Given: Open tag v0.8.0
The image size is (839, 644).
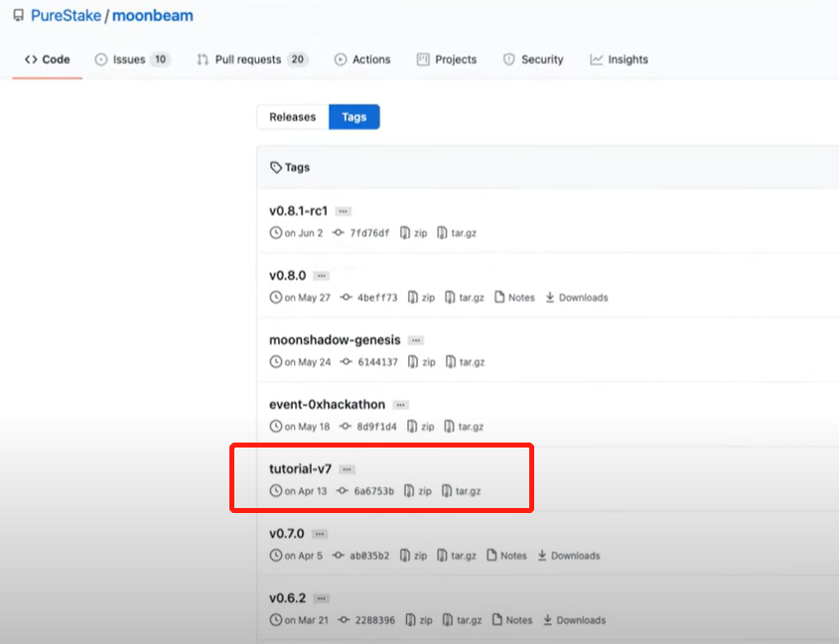Looking at the screenshot, I should [x=287, y=276].
